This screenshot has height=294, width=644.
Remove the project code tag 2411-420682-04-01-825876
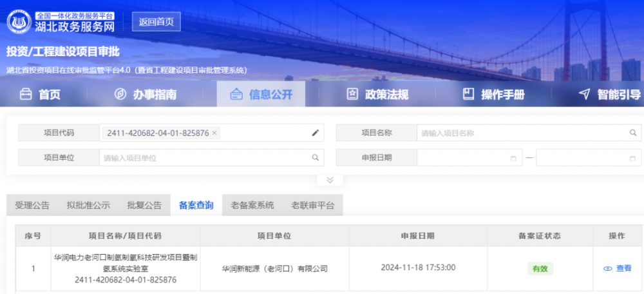[214, 133]
